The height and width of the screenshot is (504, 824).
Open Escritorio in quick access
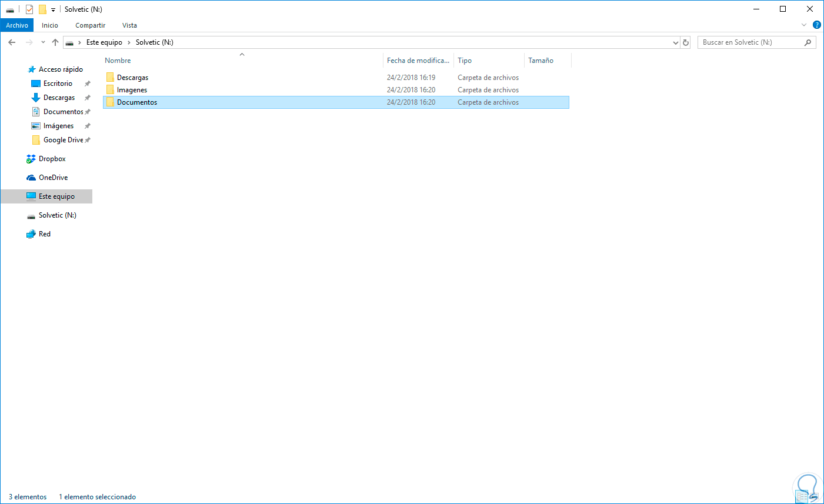click(58, 84)
